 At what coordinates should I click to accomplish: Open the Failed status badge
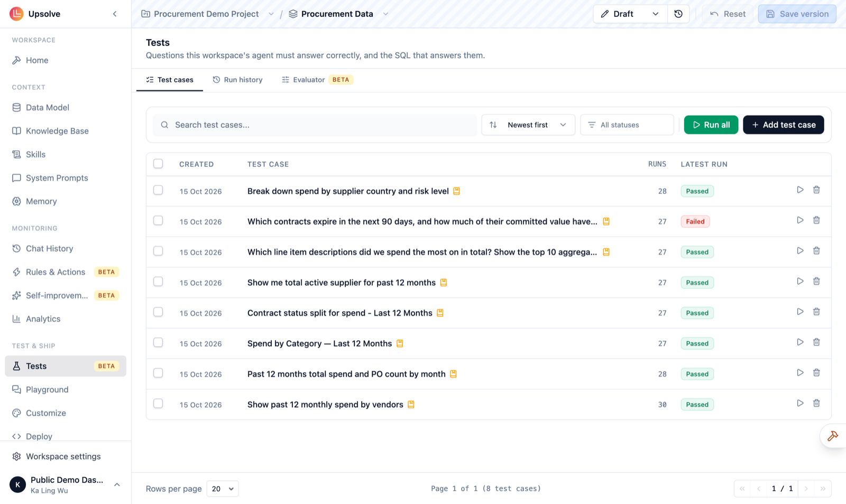pyautogui.click(x=695, y=221)
